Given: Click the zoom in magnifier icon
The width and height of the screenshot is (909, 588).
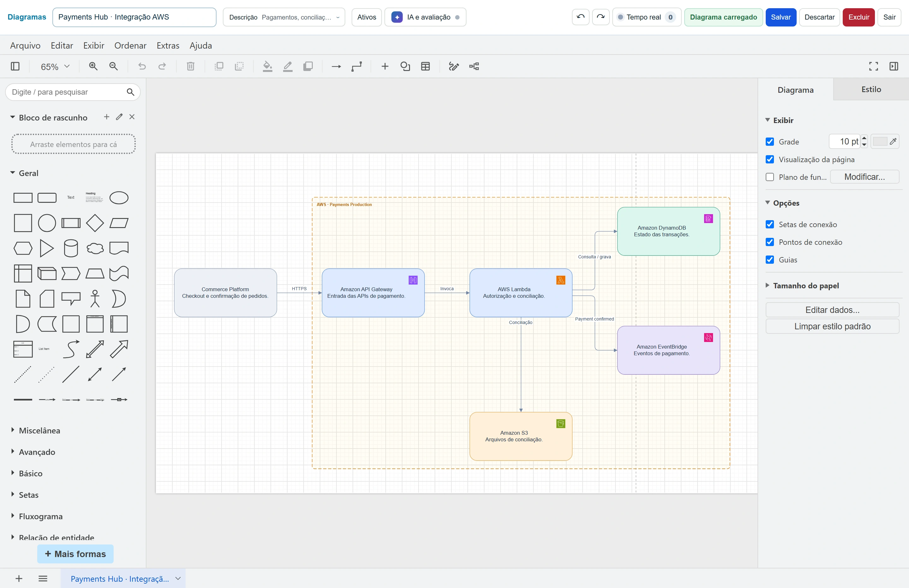Looking at the screenshot, I should (x=93, y=67).
